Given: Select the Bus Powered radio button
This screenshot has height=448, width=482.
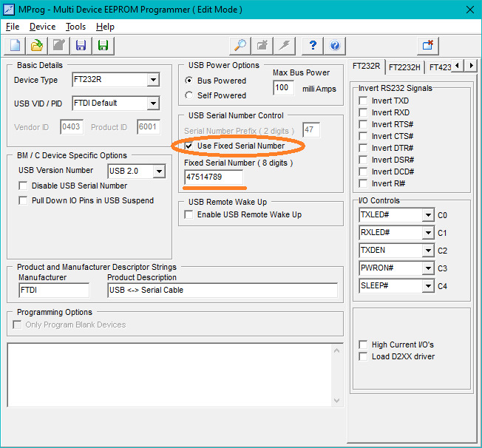Looking at the screenshot, I should [189, 81].
